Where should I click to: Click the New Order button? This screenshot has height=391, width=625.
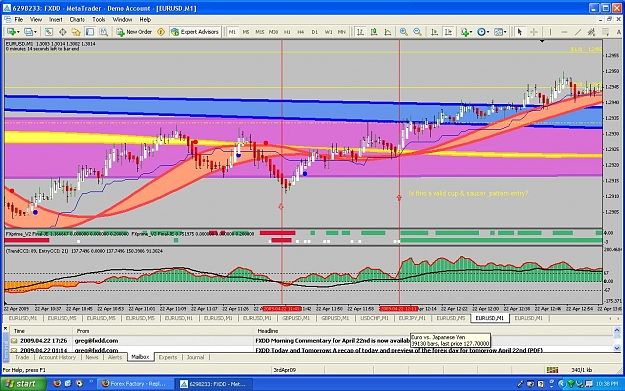[x=134, y=32]
